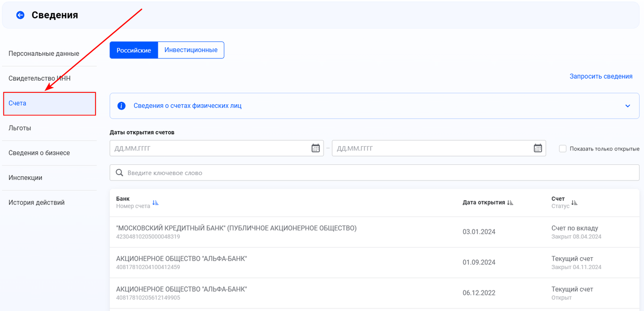This screenshot has width=644, height=311.
Task: Open "Персональные данные" sidebar section
Action: (x=44, y=54)
